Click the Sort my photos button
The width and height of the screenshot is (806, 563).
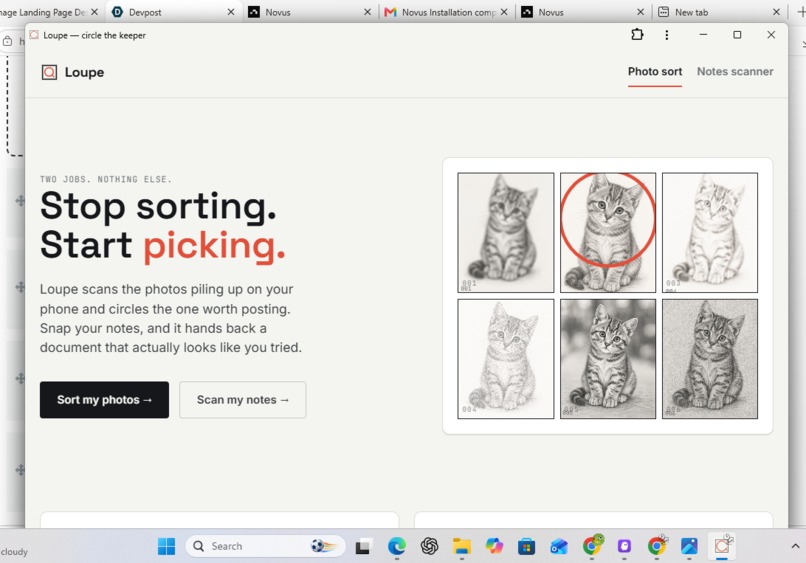click(104, 399)
